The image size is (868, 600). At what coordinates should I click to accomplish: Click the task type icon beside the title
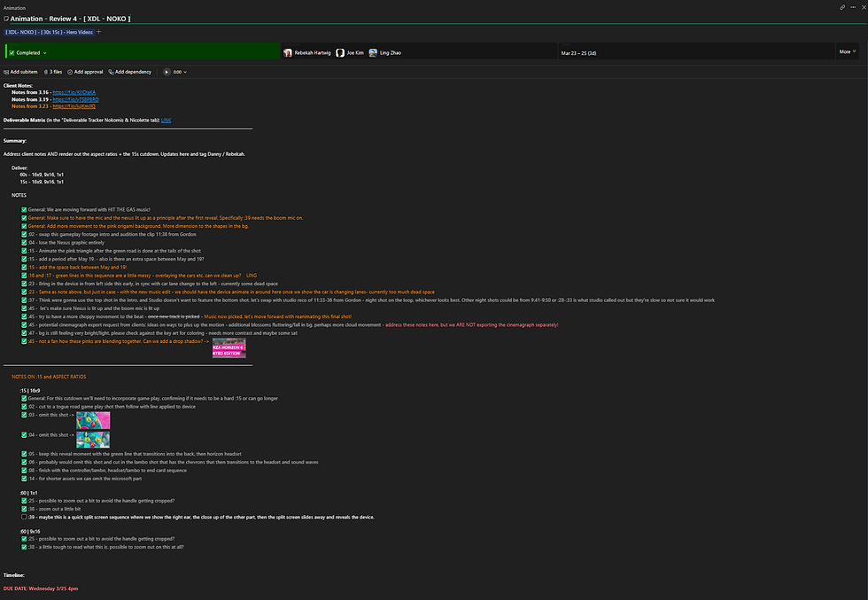[x=6, y=19]
